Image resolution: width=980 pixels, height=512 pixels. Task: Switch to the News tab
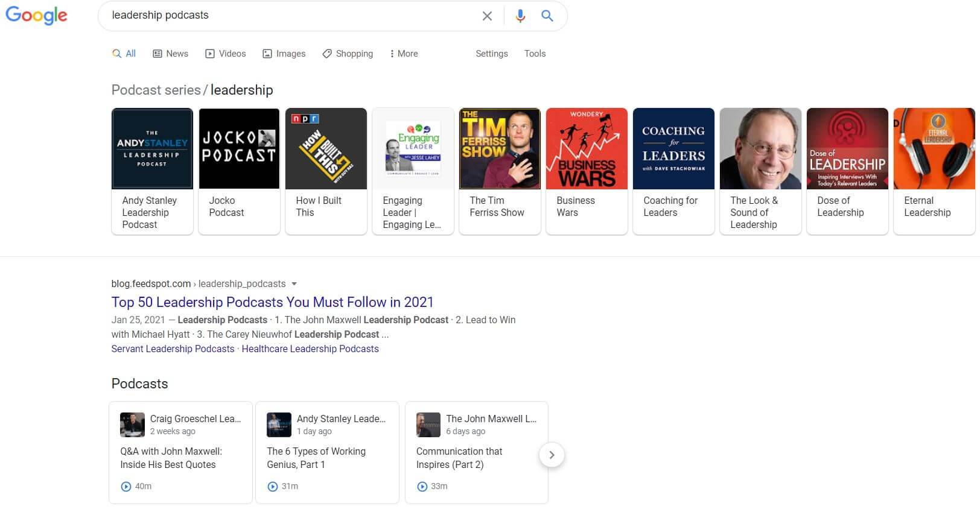pyautogui.click(x=170, y=54)
